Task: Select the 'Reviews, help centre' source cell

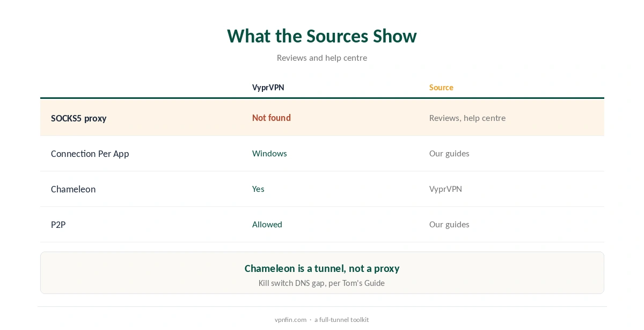Action: coord(467,118)
